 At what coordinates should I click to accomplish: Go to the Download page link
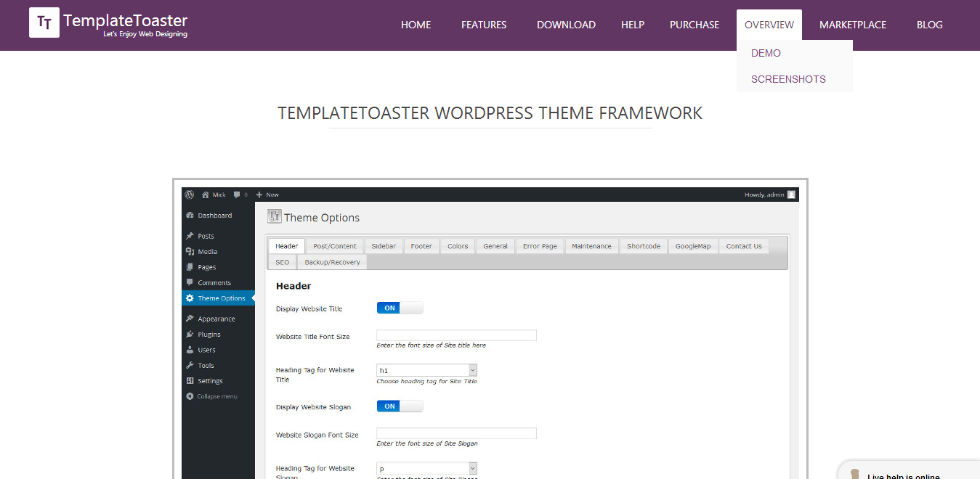coord(566,25)
